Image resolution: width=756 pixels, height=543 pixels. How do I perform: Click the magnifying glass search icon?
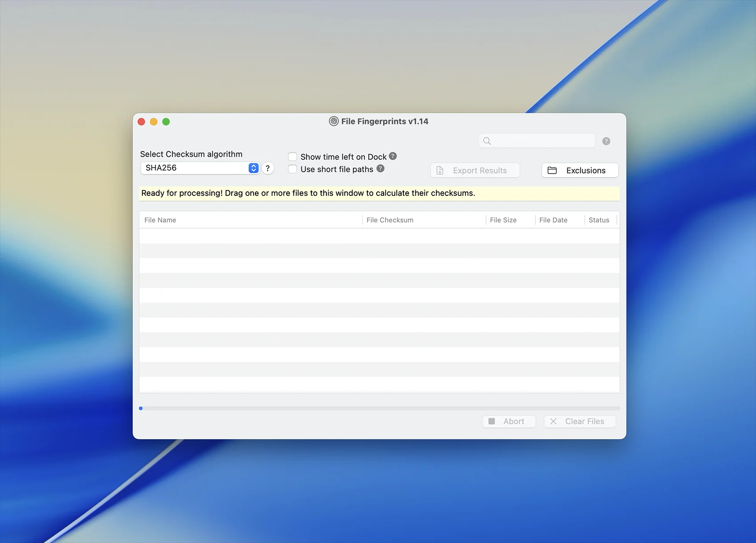coord(487,141)
